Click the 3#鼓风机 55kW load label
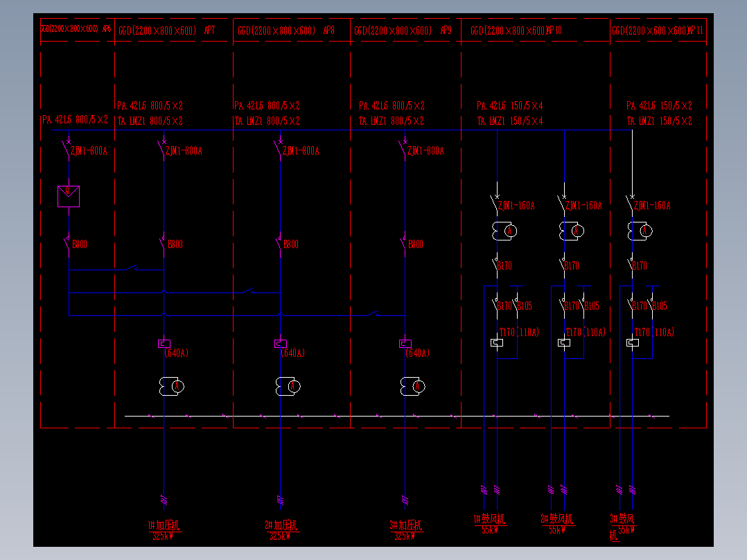Screen dimensions: 747x560 click(623, 527)
